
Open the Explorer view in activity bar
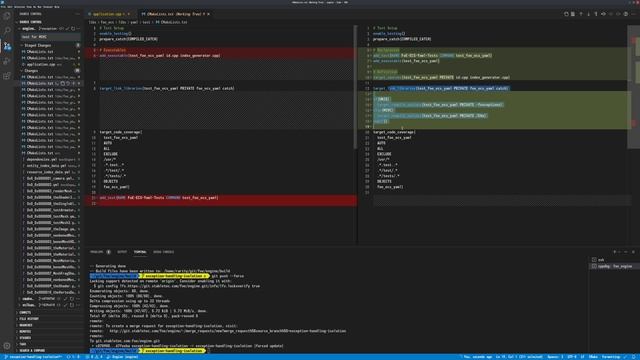tap(7, 16)
